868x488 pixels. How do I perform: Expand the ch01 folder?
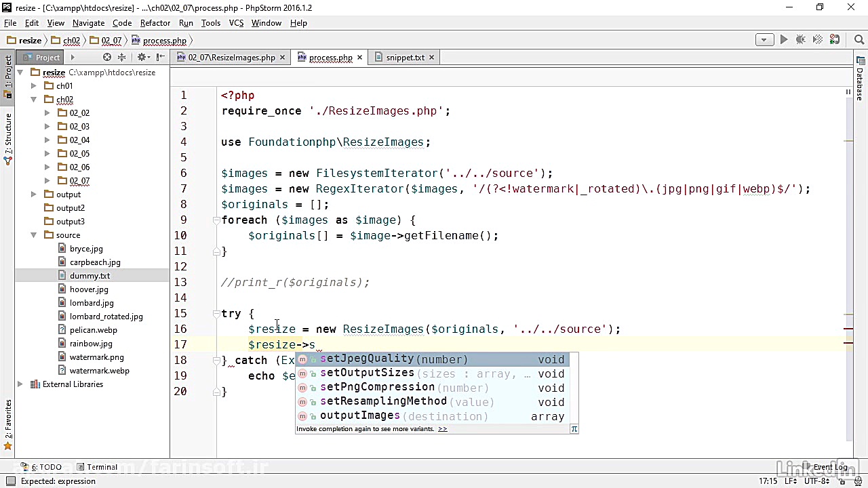coord(33,86)
